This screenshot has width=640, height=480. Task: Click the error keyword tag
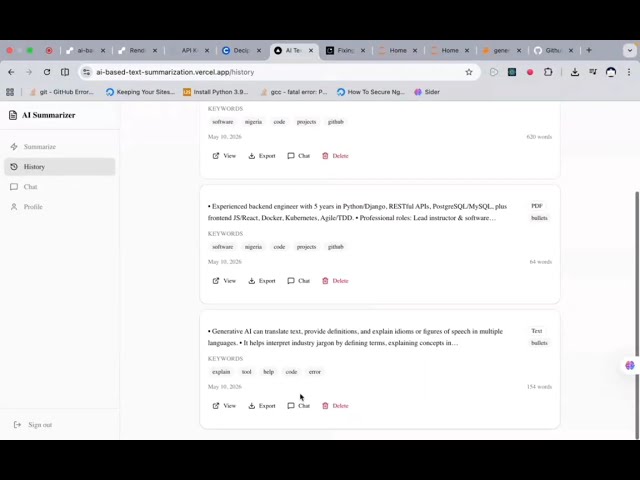point(315,372)
